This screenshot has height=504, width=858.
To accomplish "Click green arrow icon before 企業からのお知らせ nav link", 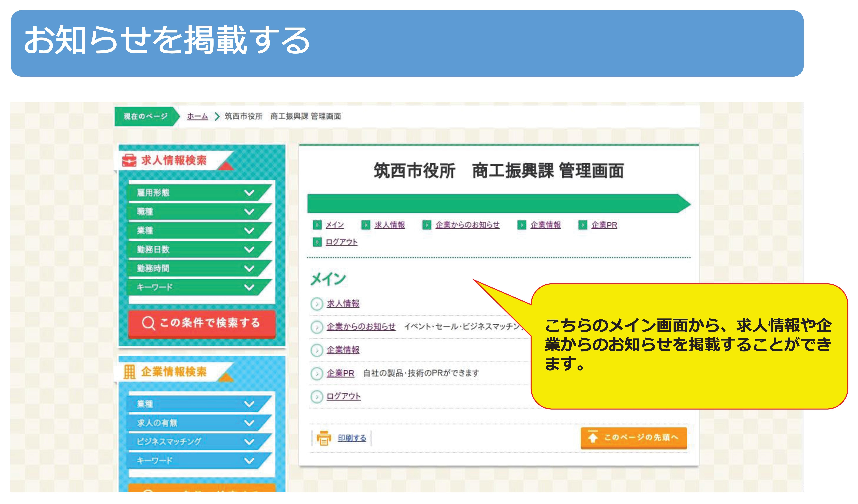I will (427, 225).
